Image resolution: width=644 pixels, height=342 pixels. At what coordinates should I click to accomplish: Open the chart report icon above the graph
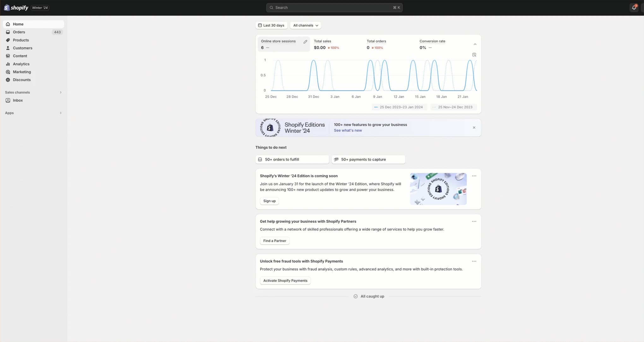pos(474,55)
